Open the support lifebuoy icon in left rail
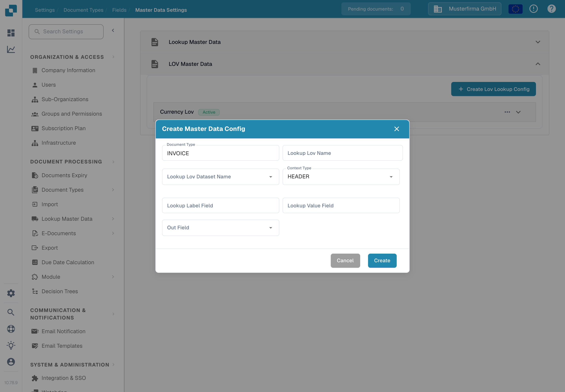 point(11,329)
